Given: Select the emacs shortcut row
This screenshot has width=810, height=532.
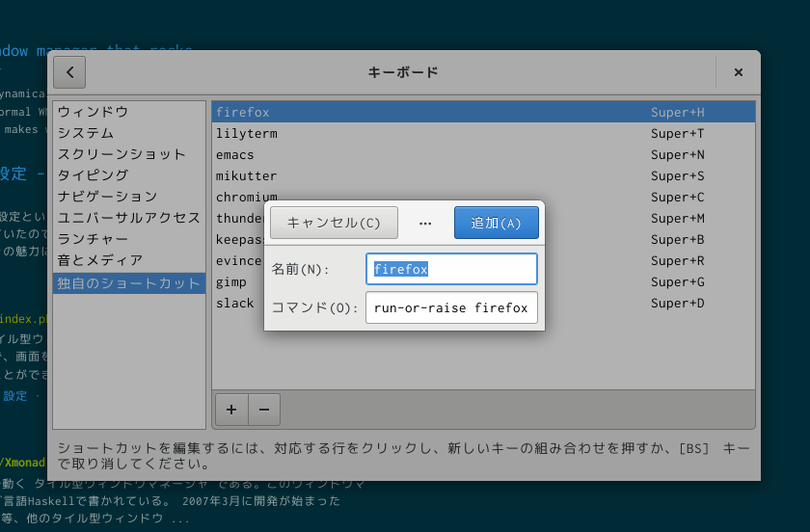Looking at the screenshot, I should click(x=483, y=154).
